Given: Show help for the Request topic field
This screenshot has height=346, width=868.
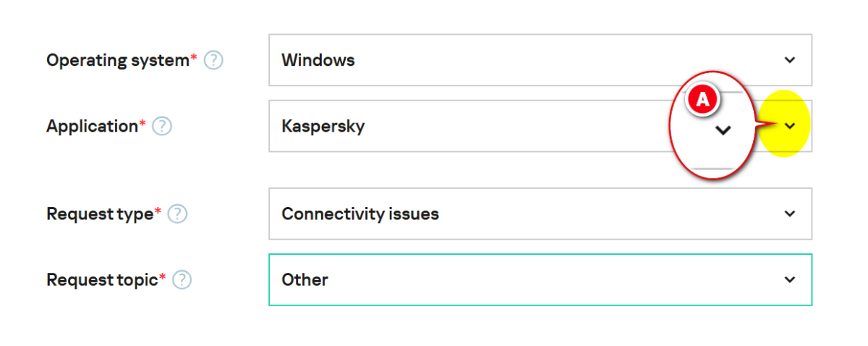Looking at the screenshot, I should [x=182, y=279].
